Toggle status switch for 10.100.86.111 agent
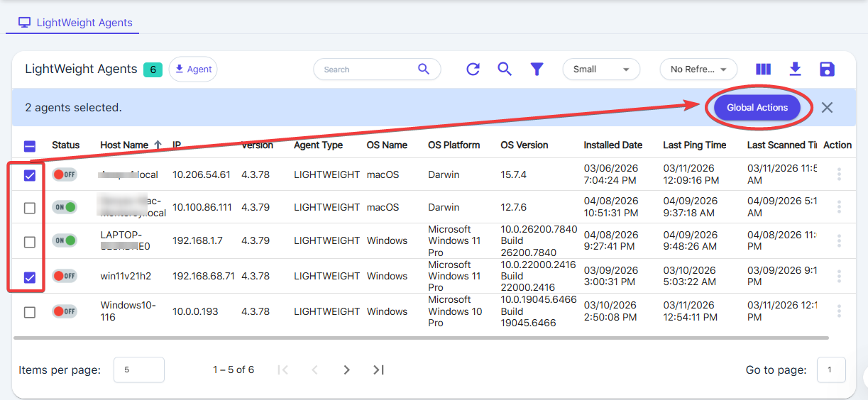The image size is (868, 400). pyautogui.click(x=65, y=208)
